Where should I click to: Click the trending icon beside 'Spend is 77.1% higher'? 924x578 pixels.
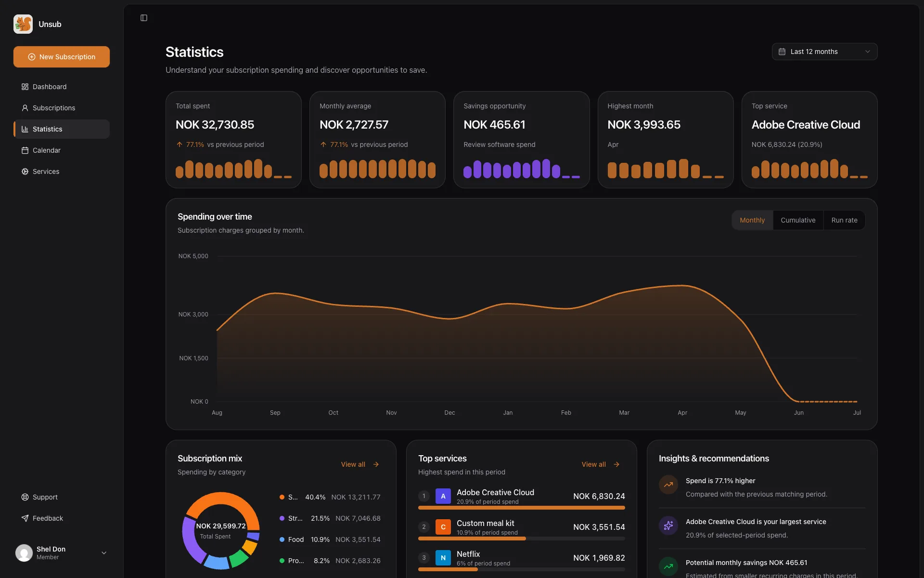point(668,485)
